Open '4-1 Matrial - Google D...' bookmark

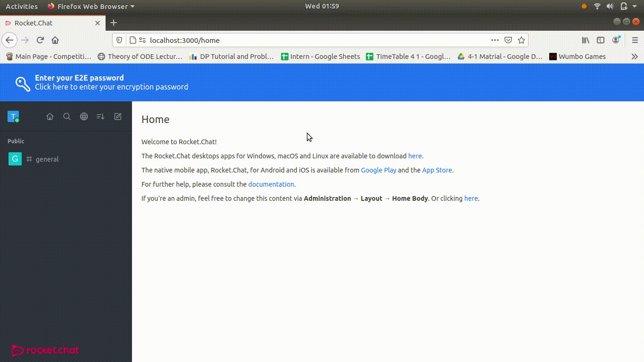[x=500, y=57]
